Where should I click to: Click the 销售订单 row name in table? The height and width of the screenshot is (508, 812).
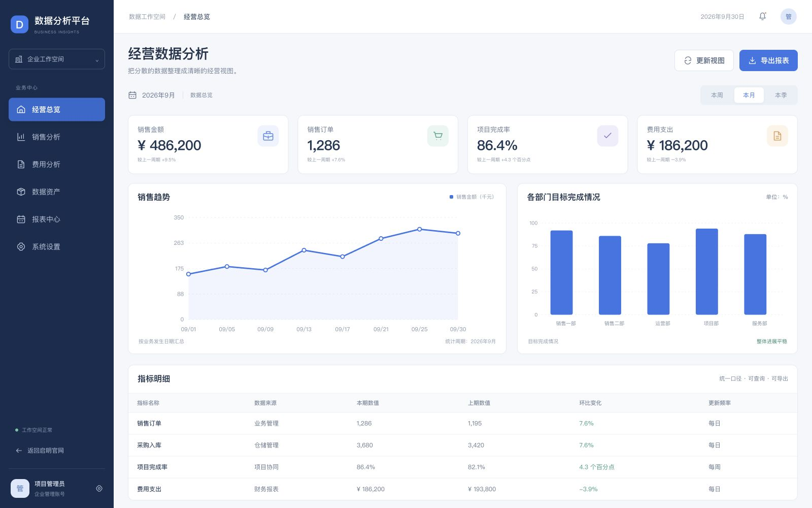(x=149, y=423)
